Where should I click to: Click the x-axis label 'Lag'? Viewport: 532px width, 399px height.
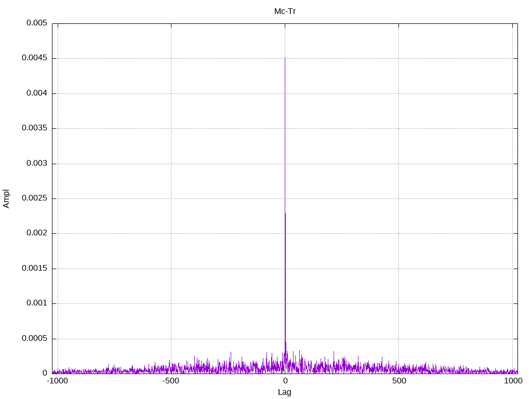tap(284, 392)
